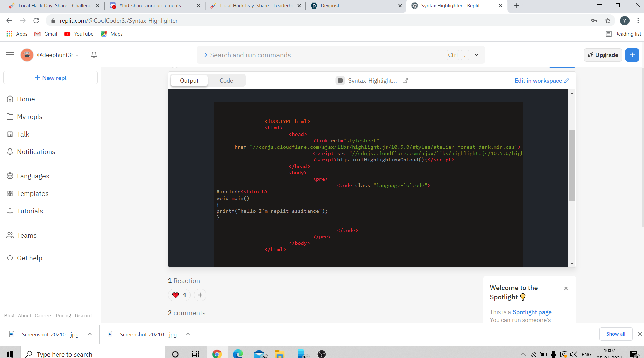Open the Pricing footer link
The width and height of the screenshot is (644, 358).
tap(63, 316)
